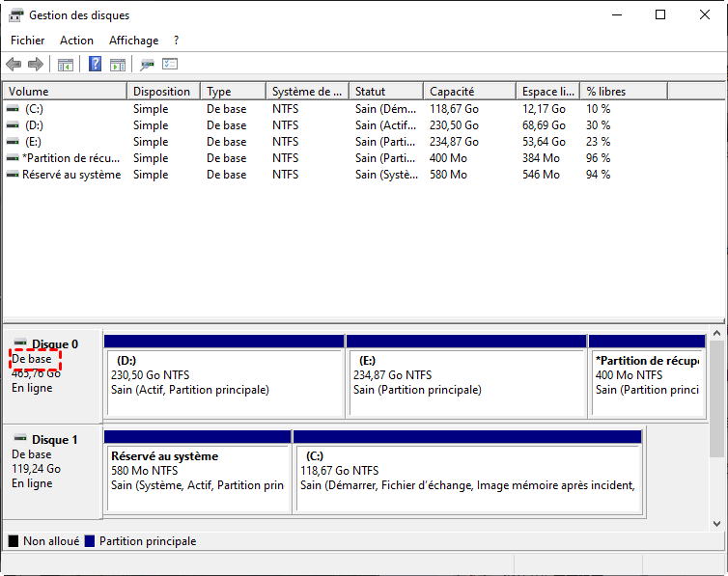Click the disk connection toolbar icon
728x576 pixels.
tap(147, 65)
